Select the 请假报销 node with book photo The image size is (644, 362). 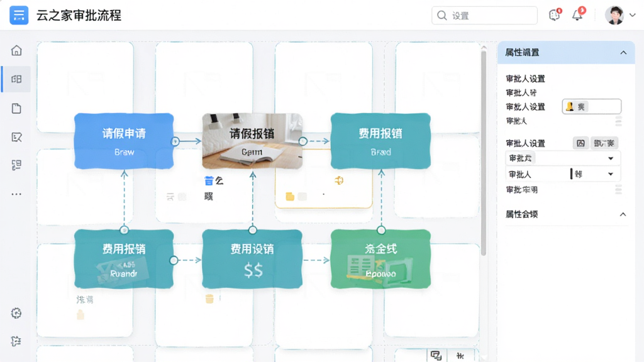click(252, 141)
